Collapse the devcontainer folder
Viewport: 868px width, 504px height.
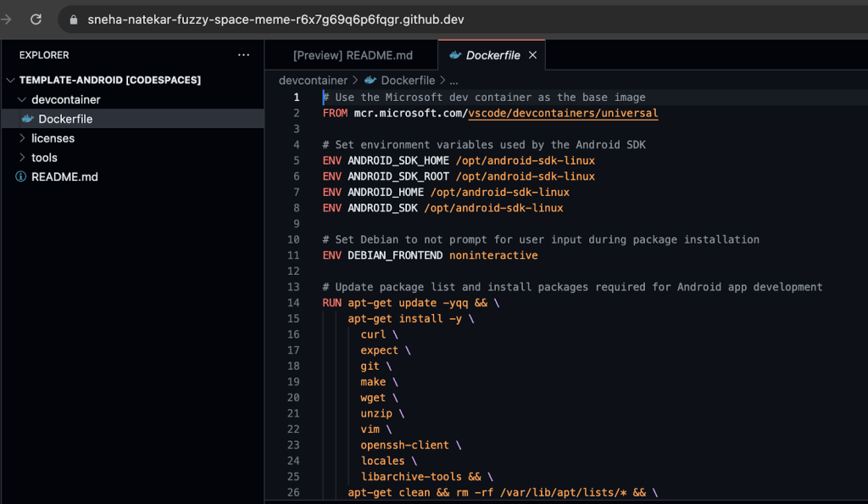[x=22, y=100]
